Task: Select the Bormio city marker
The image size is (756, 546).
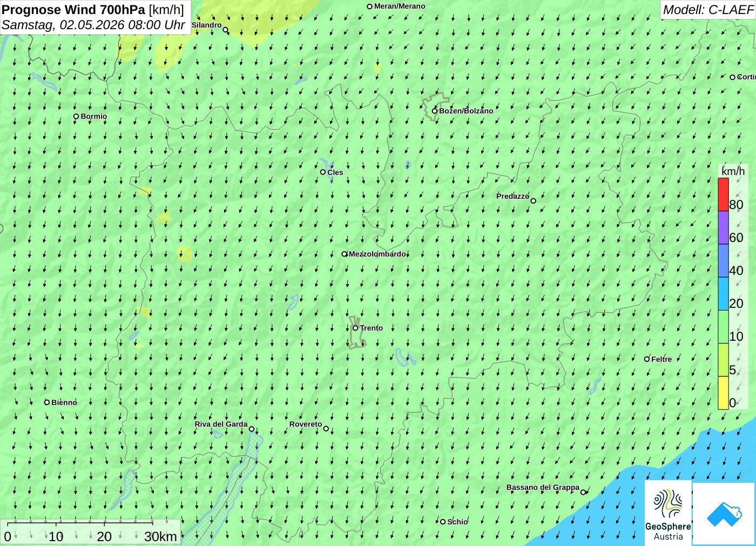Action: pyautogui.click(x=76, y=116)
